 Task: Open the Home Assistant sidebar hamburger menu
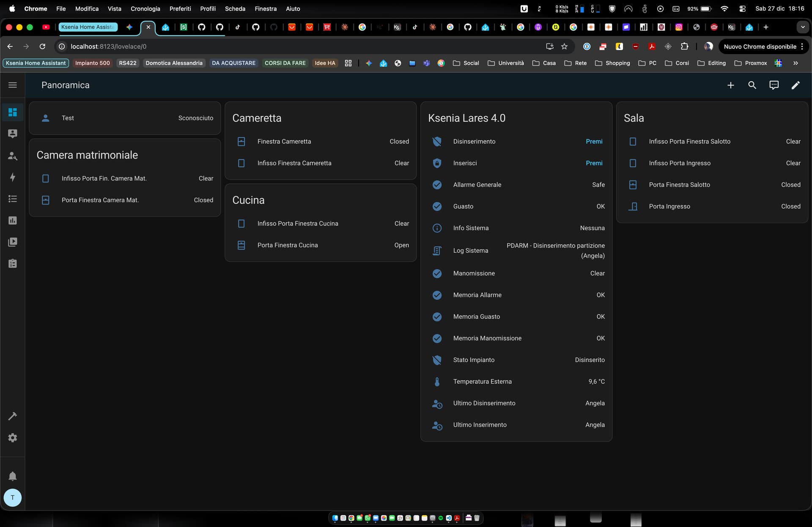click(x=13, y=85)
